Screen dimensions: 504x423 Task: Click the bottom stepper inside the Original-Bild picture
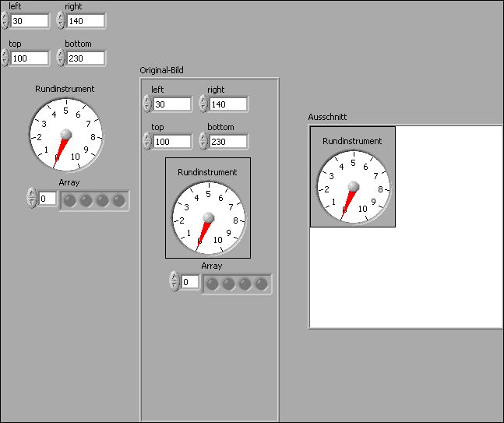point(203,141)
